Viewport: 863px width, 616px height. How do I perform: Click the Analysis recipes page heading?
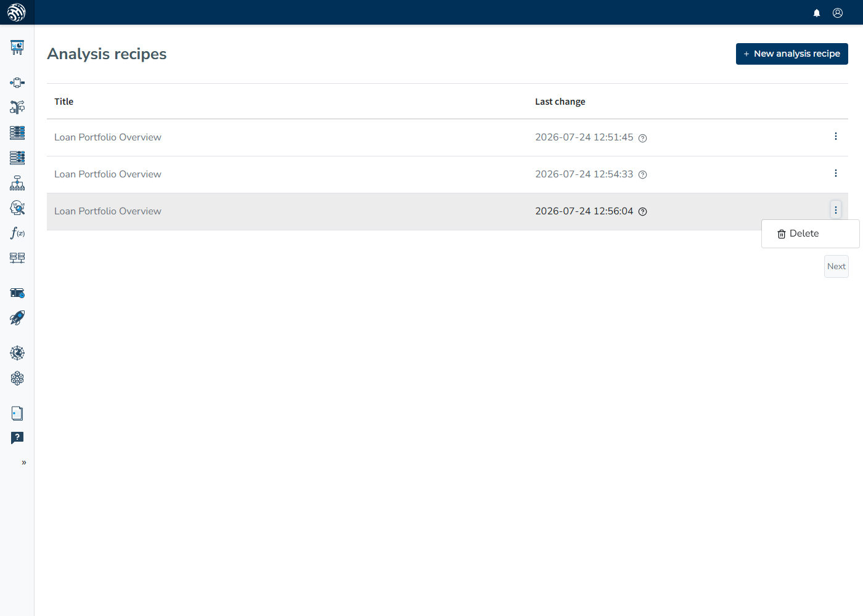(107, 54)
